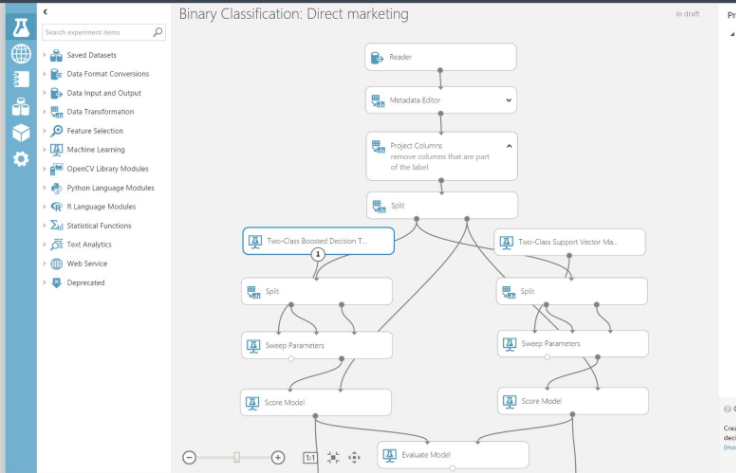Select the Evaluate Model module
Viewport: 736px width, 473px height.
452,455
